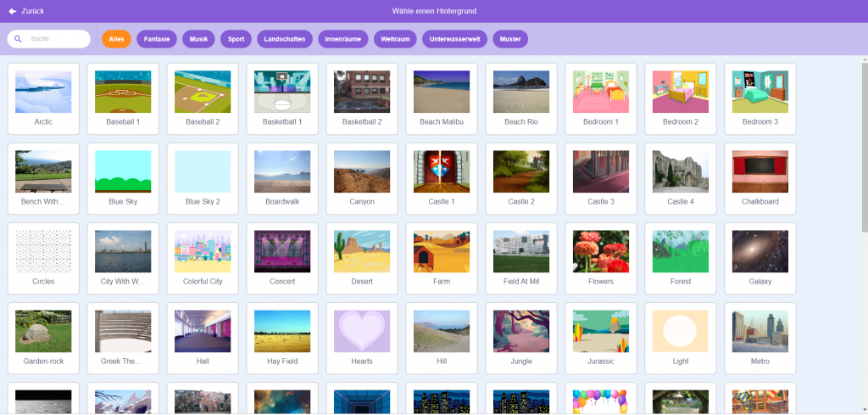The height and width of the screenshot is (415, 868).
Task: Filter backdrops by Weltraum
Action: 395,39
